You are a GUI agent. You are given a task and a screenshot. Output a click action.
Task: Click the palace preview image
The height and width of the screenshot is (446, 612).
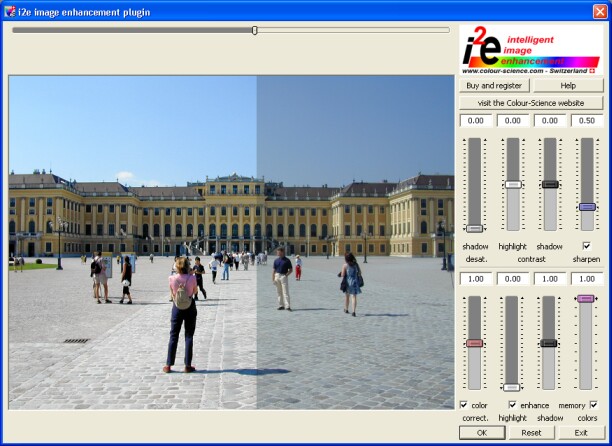(x=231, y=242)
